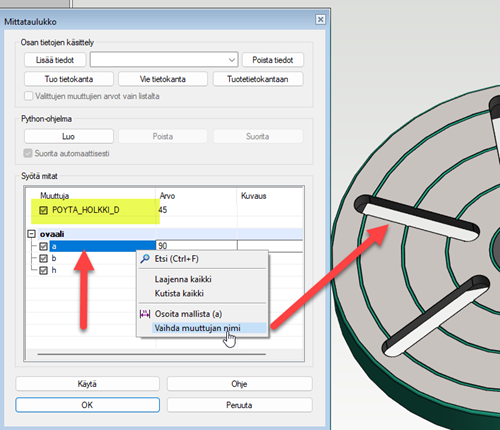The width and height of the screenshot is (500, 430).
Task: Click the magnifier icon next to Etsi
Action: click(x=145, y=259)
